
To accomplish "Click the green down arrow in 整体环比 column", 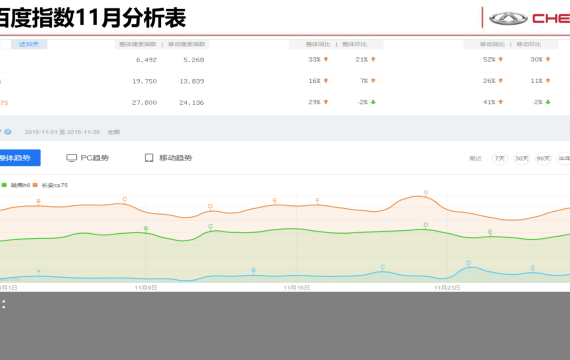I will [373, 102].
